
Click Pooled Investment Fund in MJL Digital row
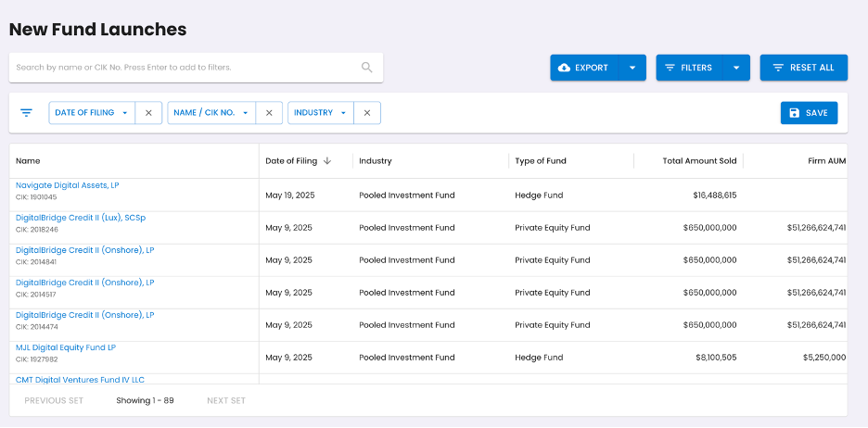[407, 358]
